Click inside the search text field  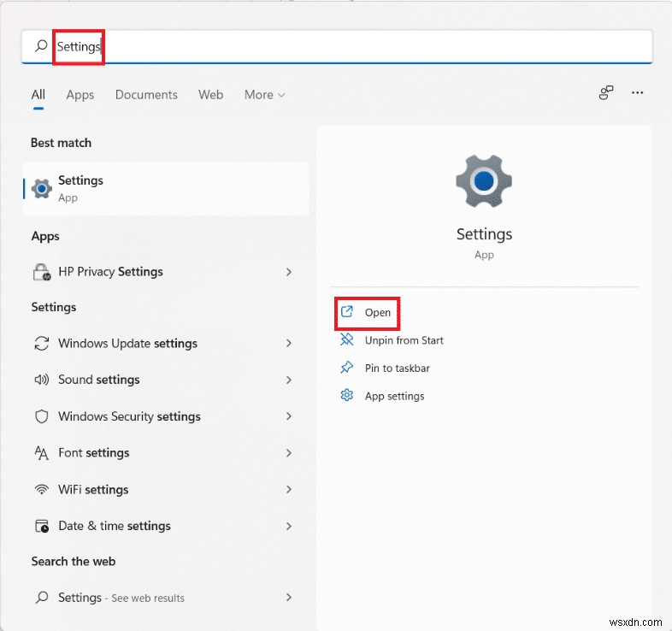(x=337, y=46)
